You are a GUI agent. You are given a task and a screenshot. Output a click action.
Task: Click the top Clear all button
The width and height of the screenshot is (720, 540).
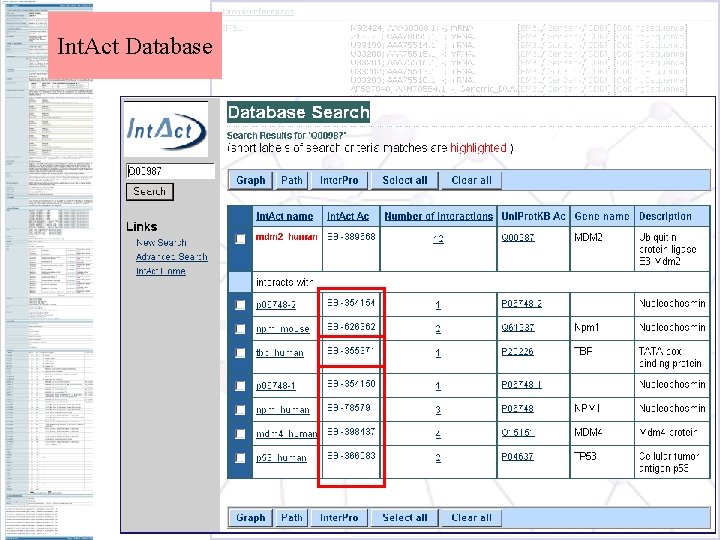tap(471, 180)
